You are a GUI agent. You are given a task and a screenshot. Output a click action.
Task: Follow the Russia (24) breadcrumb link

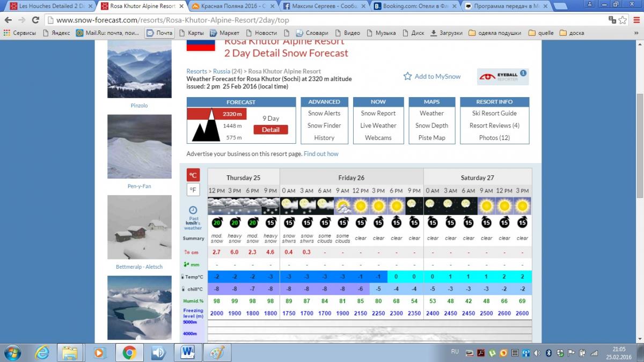(228, 71)
